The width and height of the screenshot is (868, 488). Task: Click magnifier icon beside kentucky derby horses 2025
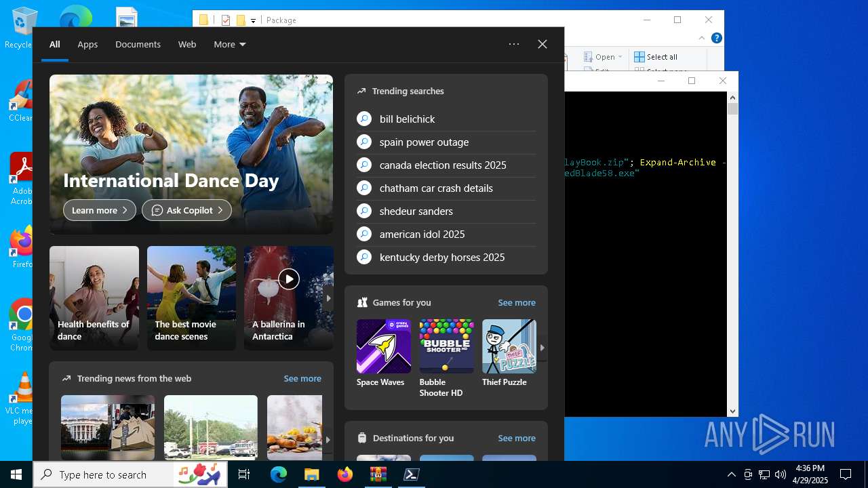tap(364, 258)
